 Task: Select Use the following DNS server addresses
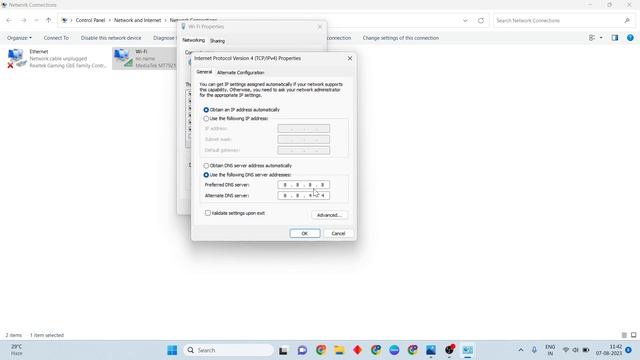pyautogui.click(x=206, y=175)
